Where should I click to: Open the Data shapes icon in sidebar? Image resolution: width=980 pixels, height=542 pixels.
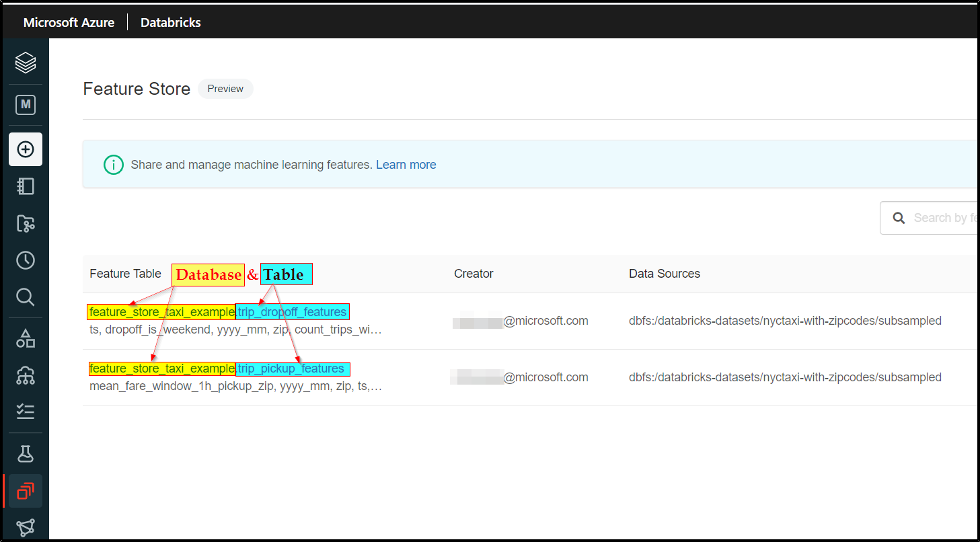(26, 338)
